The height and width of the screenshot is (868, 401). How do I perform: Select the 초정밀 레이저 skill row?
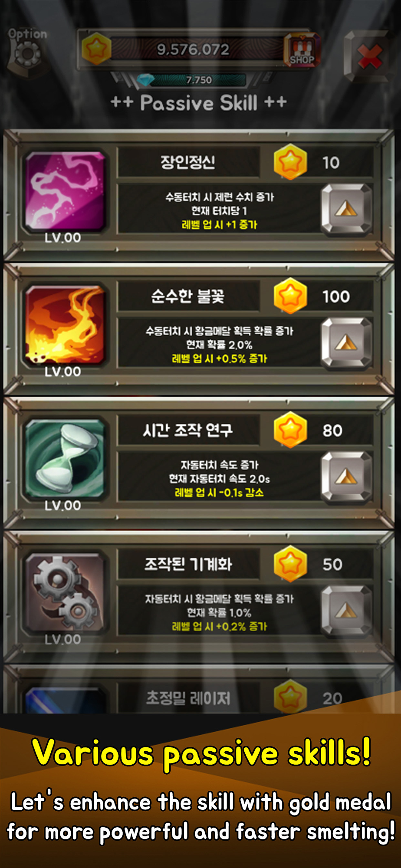click(200, 690)
